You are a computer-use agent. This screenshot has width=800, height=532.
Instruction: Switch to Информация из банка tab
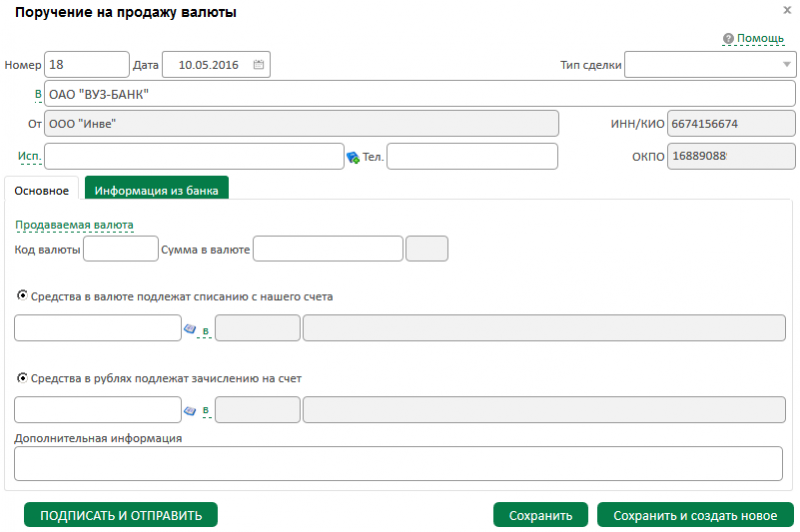coord(157,188)
